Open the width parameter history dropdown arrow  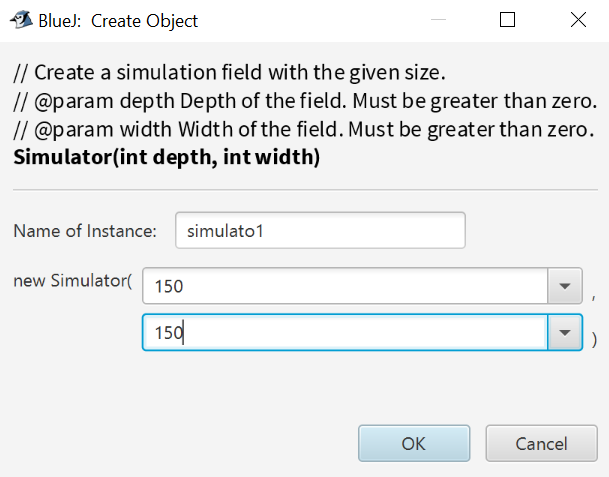click(x=565, y=333)
